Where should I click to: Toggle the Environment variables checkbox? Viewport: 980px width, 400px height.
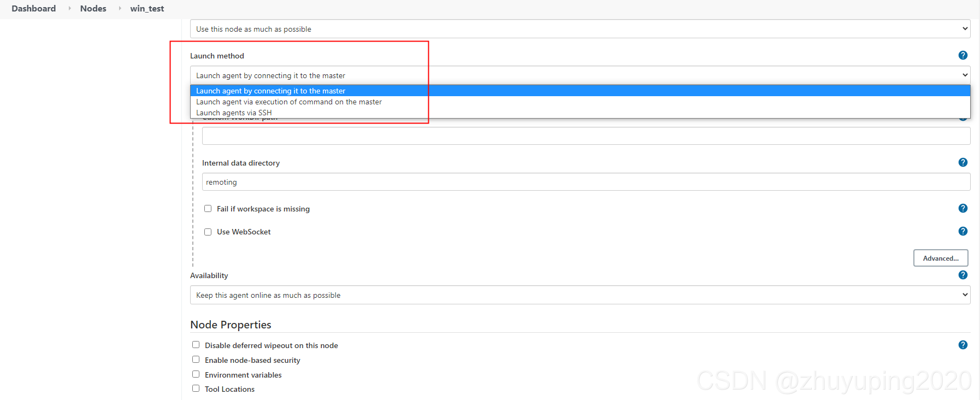click(x=196, y=374)
